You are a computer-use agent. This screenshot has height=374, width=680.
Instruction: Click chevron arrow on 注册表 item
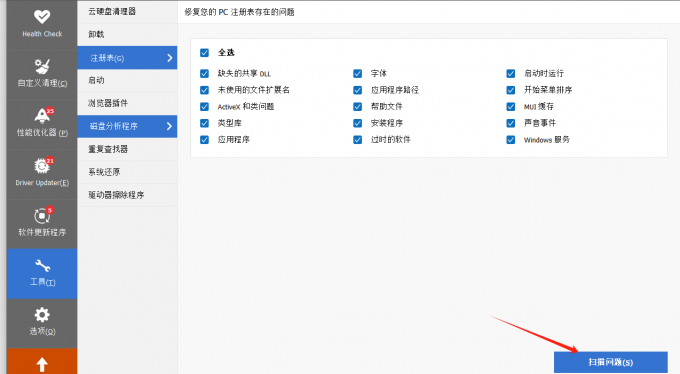170,58
